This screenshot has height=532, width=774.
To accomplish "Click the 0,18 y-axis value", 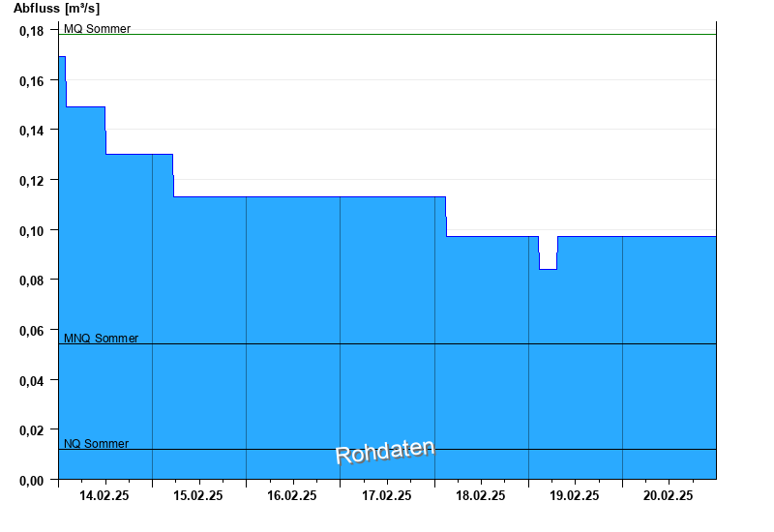I will (x=32, y=31).
